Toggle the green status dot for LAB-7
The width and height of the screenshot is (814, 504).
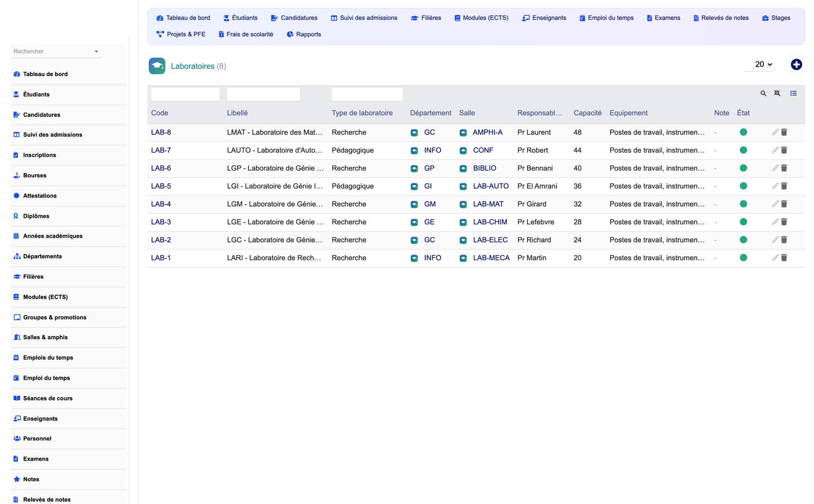click(x=743, y=150)
